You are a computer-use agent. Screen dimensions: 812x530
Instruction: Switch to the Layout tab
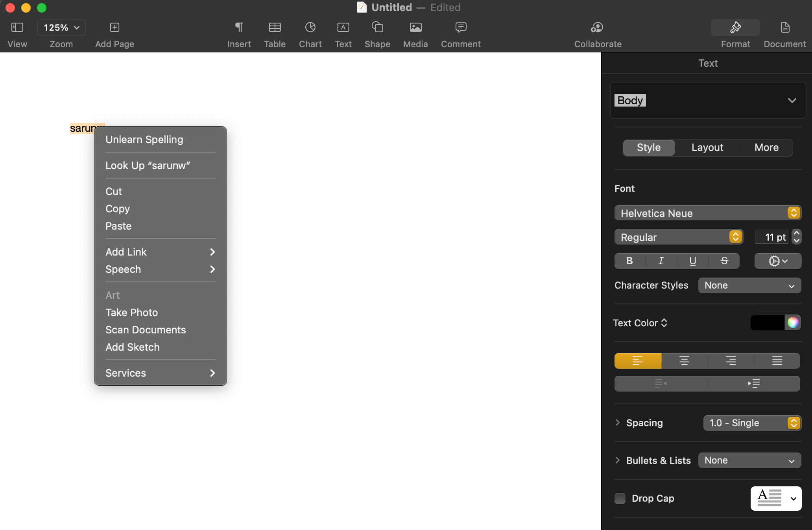(x=707, y=147)
